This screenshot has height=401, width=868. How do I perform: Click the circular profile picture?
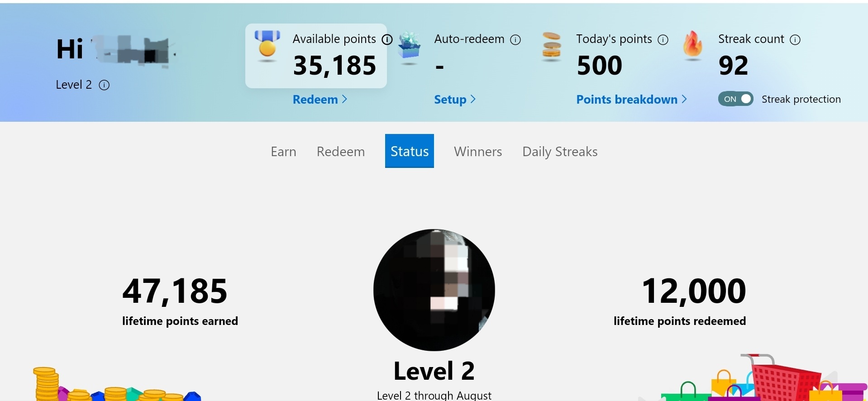point(434,290)
